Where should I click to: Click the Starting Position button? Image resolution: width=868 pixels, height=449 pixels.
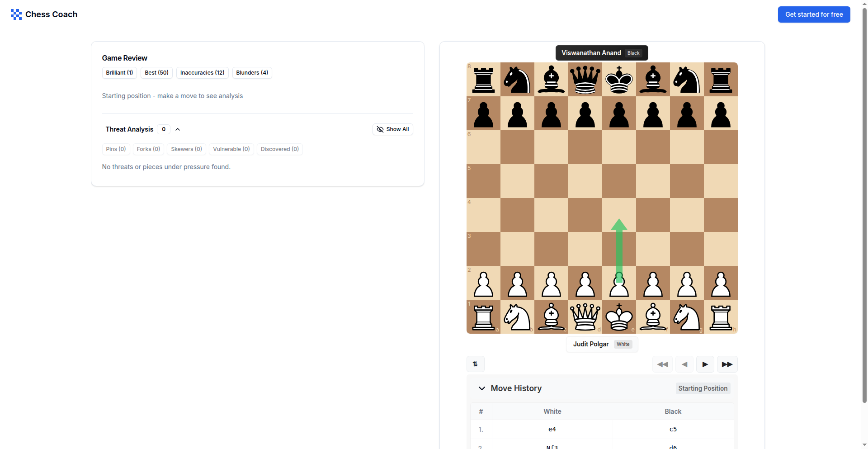(x=703, y=388)
